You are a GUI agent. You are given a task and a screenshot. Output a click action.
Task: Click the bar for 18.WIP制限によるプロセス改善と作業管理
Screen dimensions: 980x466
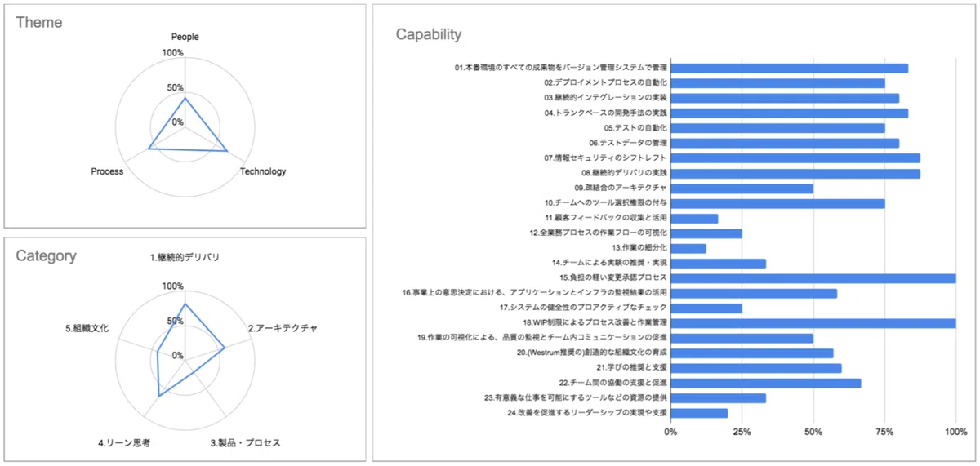tap(813, 323)
